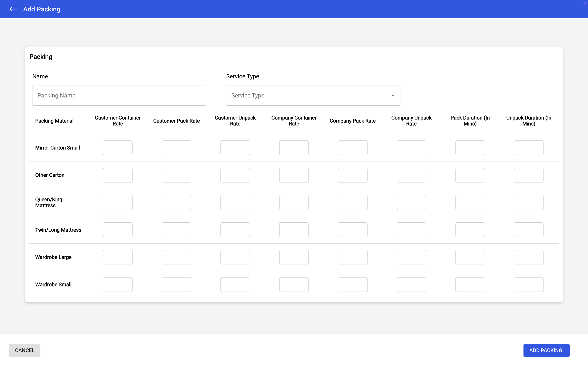Click Mirror Carton Small Customer Container Rate field
This screenshot has width=588, height=367.
[118, 148]
